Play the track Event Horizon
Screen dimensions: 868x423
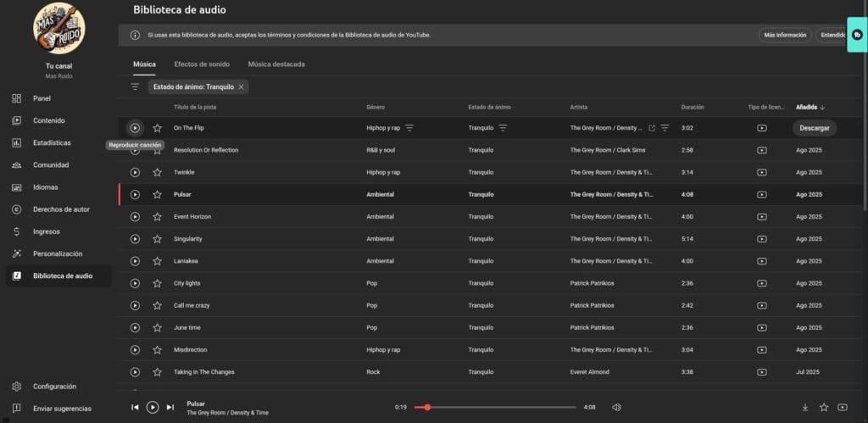pos(135,216)
